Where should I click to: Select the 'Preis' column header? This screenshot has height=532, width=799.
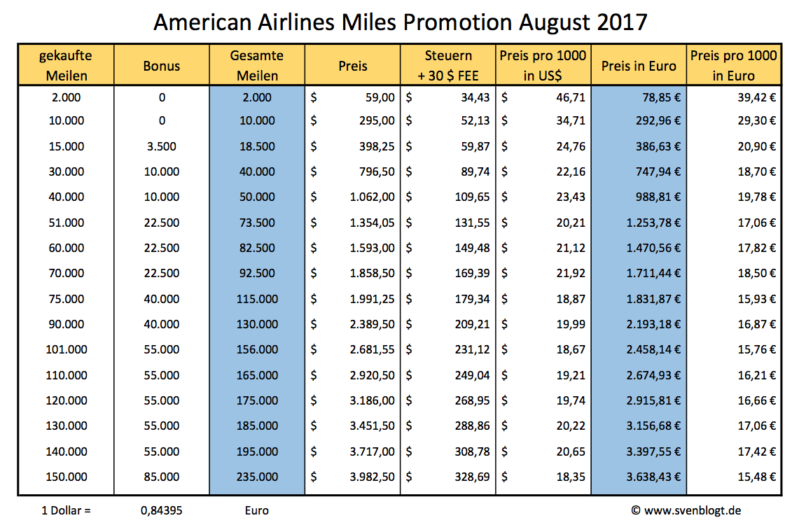click(x=353, y=66)
